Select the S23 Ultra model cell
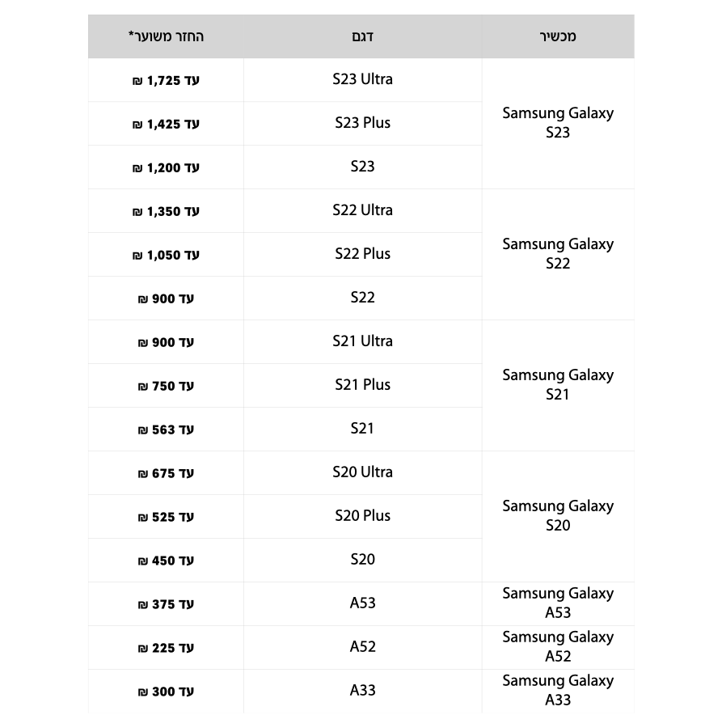Screen dimensions: 722x728 [362, 79]
